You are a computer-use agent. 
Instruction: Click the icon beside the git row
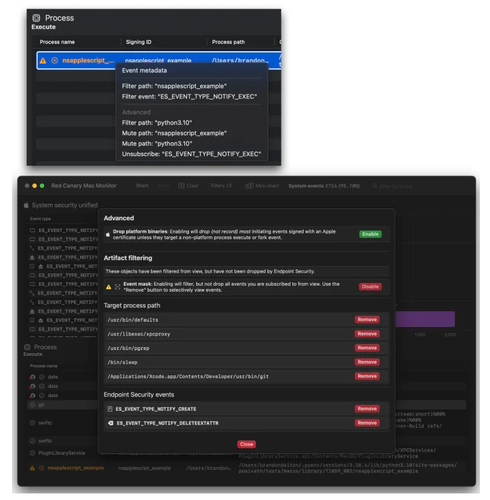32,405
